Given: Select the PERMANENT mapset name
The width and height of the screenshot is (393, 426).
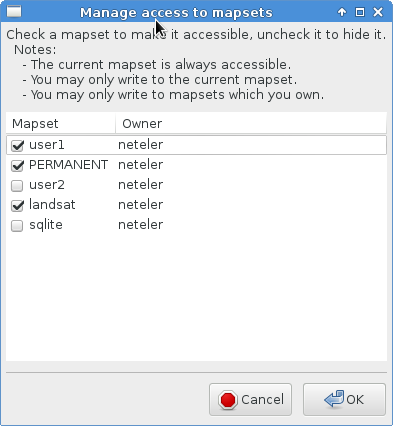Looking at the screenshot, I should pos(68,165).
